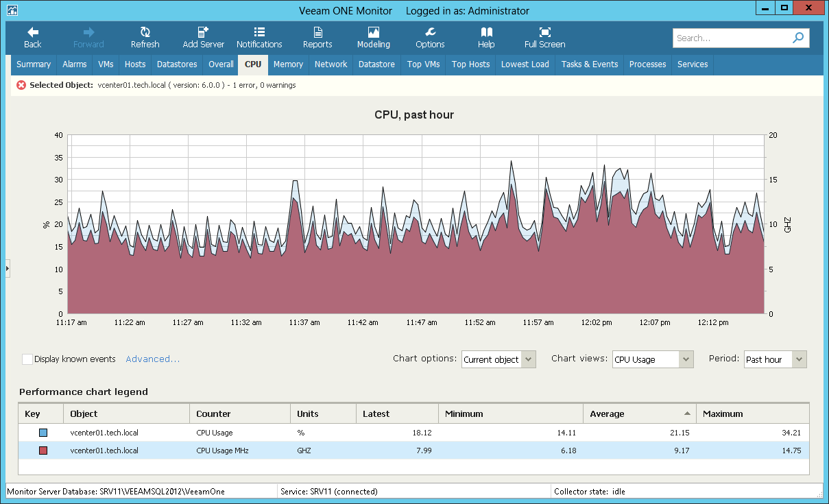
Task: Open the Tasks & Events tab
Action: coord(590,64)
